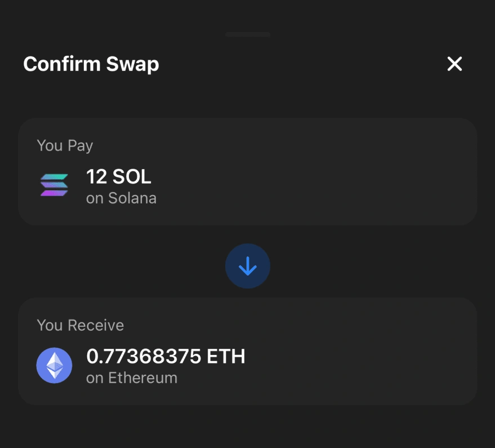Click blank area below You Receive card
Image resolution: width=495 pixels, height=448 pixels.
tap(248, 427)
